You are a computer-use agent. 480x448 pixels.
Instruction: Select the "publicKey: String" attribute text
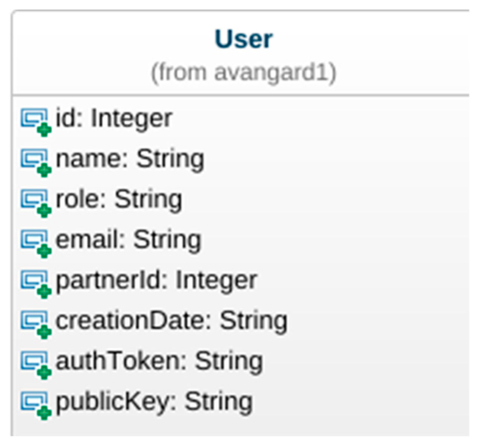pos(154,402)
